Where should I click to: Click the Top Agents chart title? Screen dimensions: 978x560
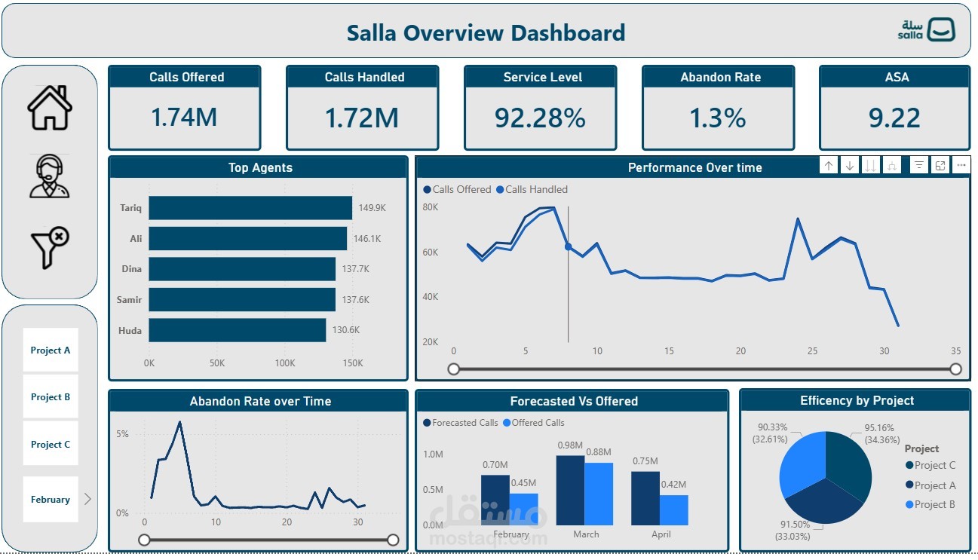click(260, 167)
